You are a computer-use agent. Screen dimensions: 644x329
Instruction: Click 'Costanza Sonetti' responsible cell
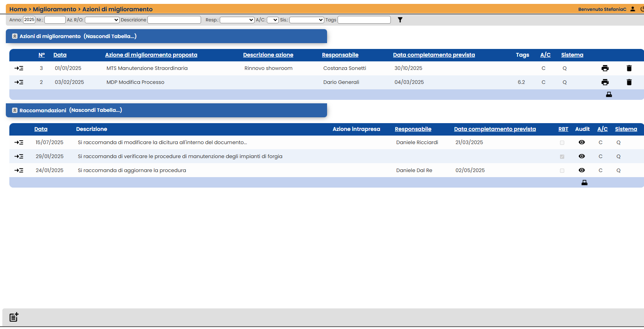pos(345,68)
